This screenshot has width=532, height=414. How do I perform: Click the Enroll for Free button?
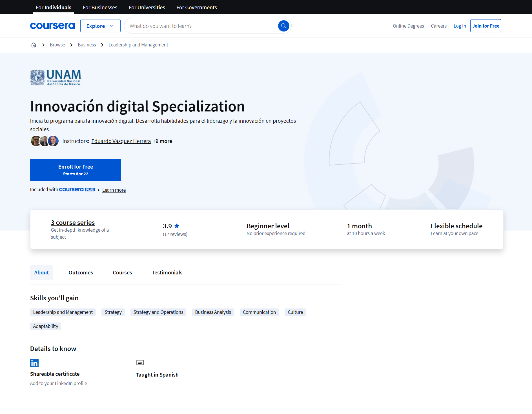[x=76, y=170]
